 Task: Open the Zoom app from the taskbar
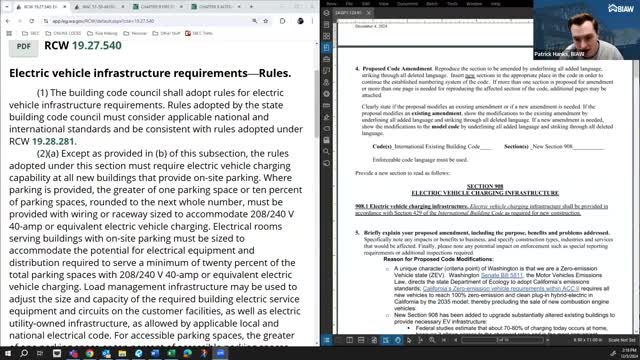click(x=220, y=353)
